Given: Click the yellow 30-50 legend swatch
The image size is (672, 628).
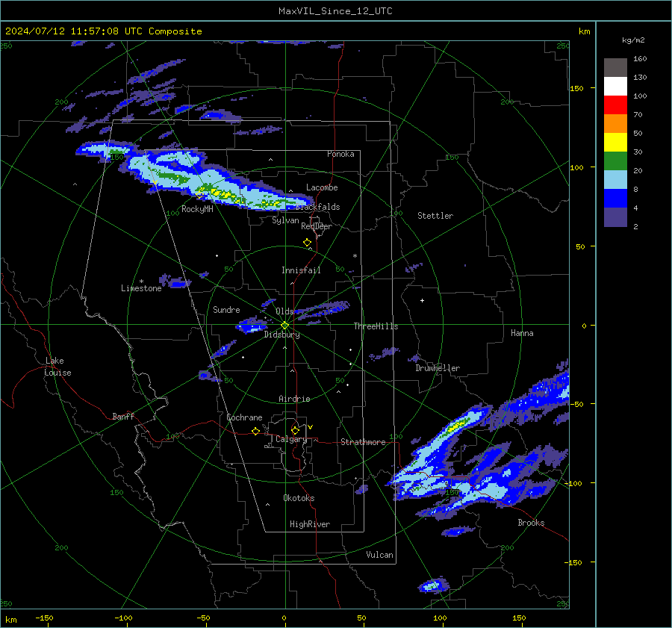Looking at the screenshot, I should 615,143.
